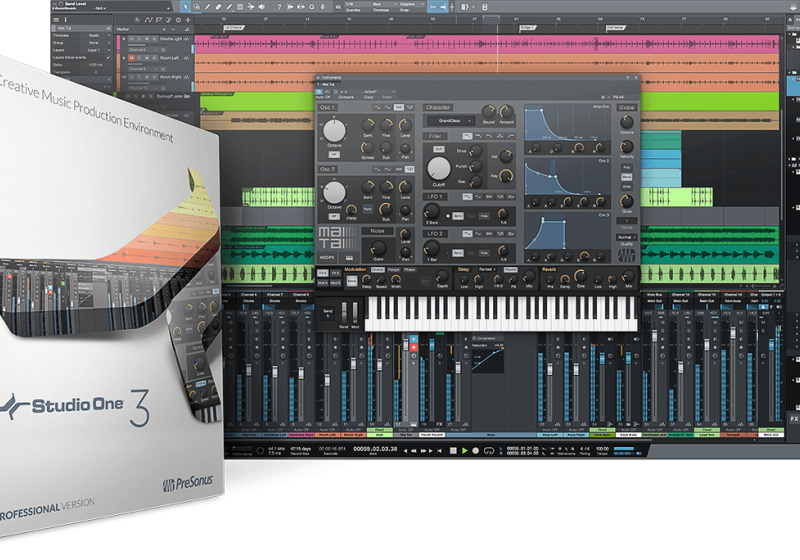Image resolution: width=800 pixels, height=560 pixels.
Task: Toggle the Soft button in Filter
Action: click(438, 149)
